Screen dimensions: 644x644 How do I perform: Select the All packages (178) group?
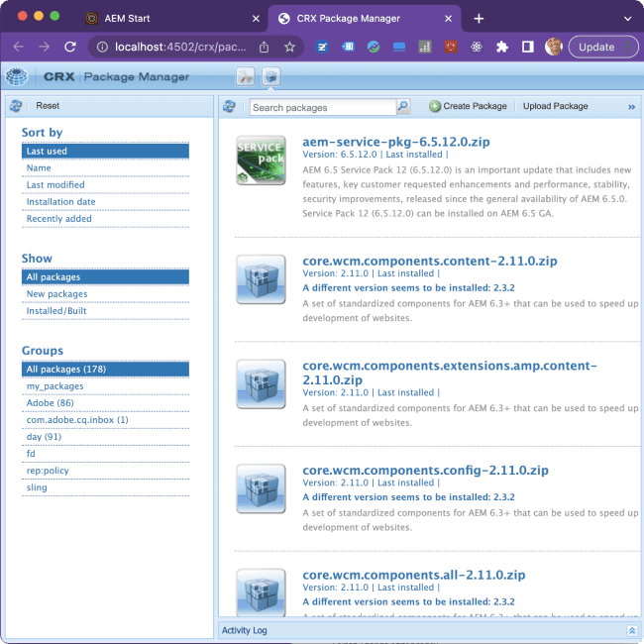pyautogui.click(x=105, y=370)
